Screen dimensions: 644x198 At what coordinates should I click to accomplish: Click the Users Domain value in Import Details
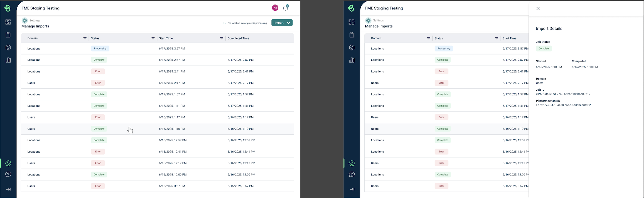(540, 83)
